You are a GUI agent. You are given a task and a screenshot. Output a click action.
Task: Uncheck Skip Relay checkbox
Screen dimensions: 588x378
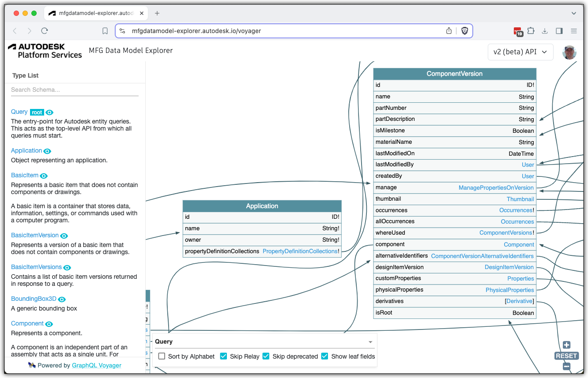click(x=223, y=356)
